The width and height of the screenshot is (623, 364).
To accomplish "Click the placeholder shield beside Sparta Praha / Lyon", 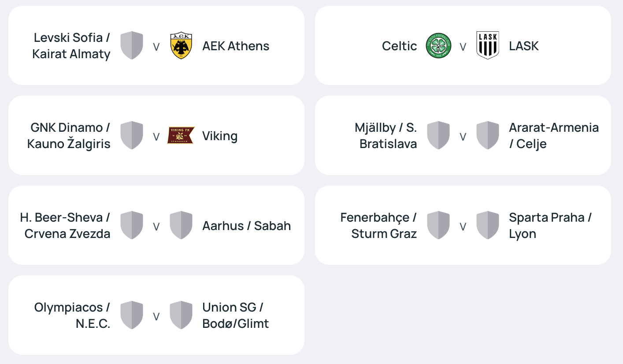I will point(488,225).
